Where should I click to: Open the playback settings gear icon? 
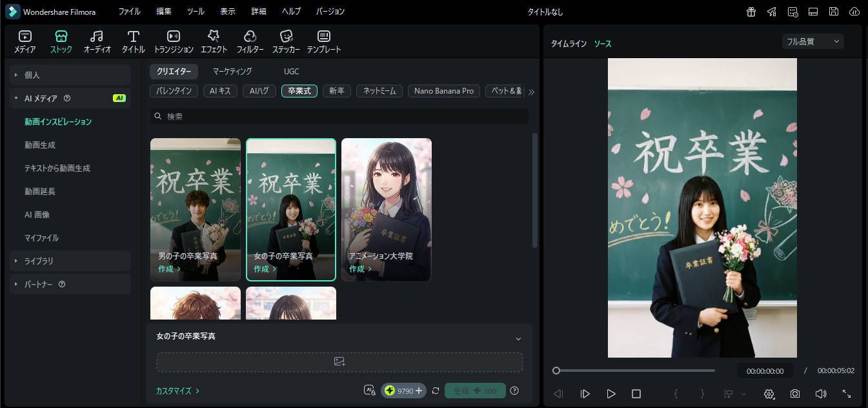(x=769, y=393)
